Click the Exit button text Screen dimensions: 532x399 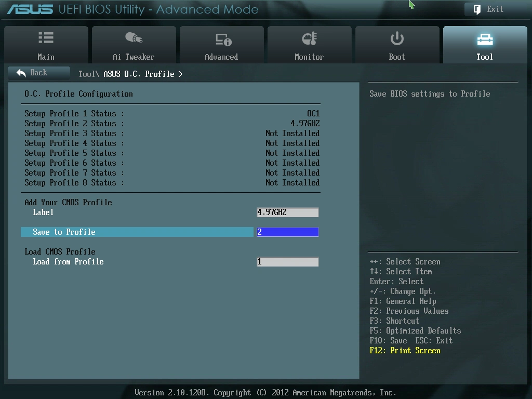[495, 9]
